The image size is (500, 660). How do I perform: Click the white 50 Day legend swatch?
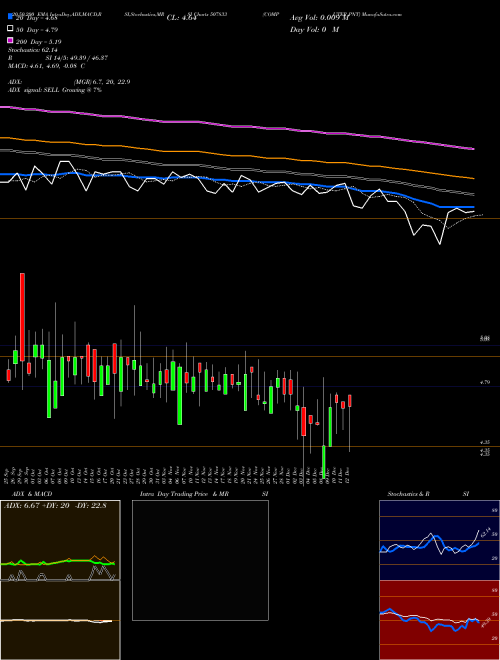pyautogui.click(x=10, y=29)
